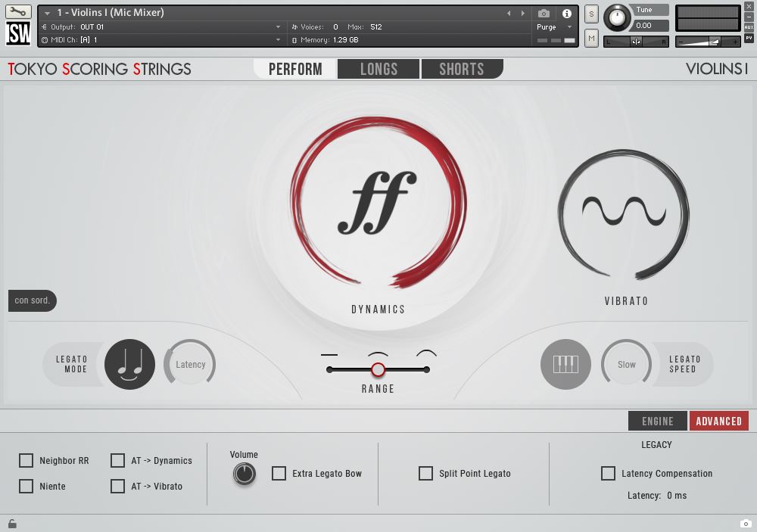Go to next instrument preset arrow
This screenshot has height=532, width=757.
[523, 13]
